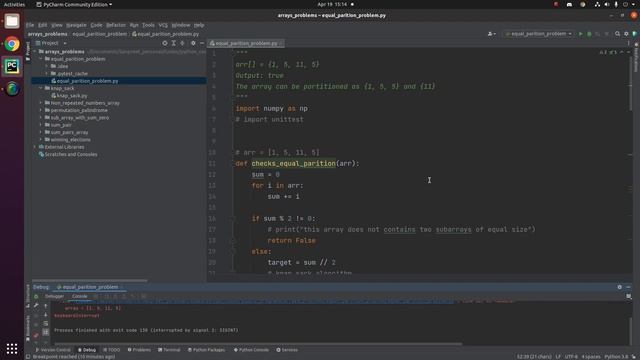Screen dimensions: 640x360
Task: Expand all in Project panel toolbar
Action: (x=173, y=43)
